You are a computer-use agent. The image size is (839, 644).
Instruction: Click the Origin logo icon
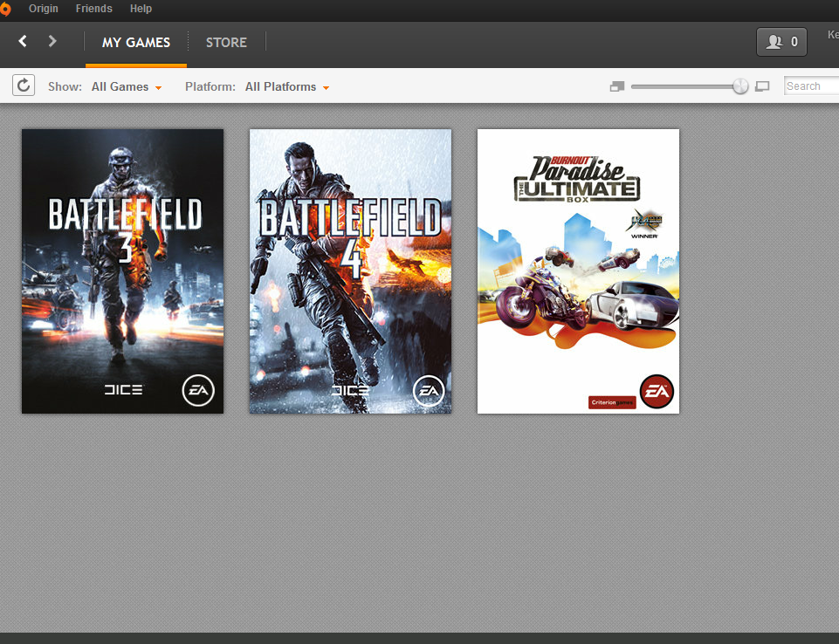click(x=4, y=9)
